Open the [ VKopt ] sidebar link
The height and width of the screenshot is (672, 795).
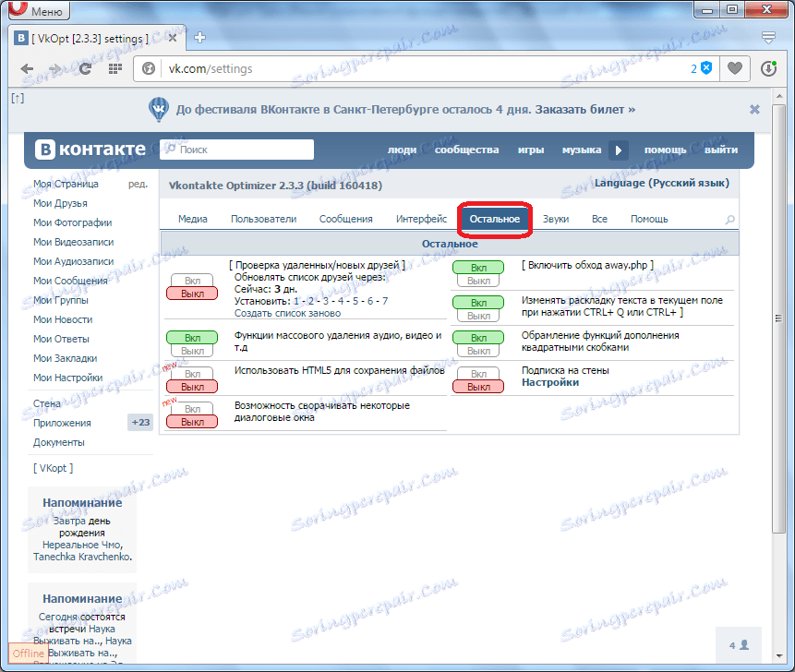tap(54, 468)
